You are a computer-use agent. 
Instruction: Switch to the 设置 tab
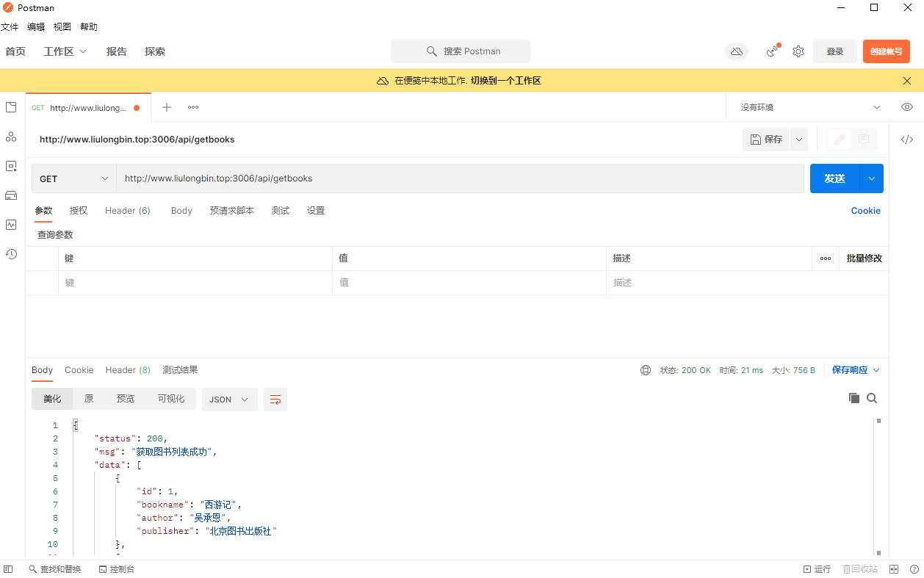(316, 211)
